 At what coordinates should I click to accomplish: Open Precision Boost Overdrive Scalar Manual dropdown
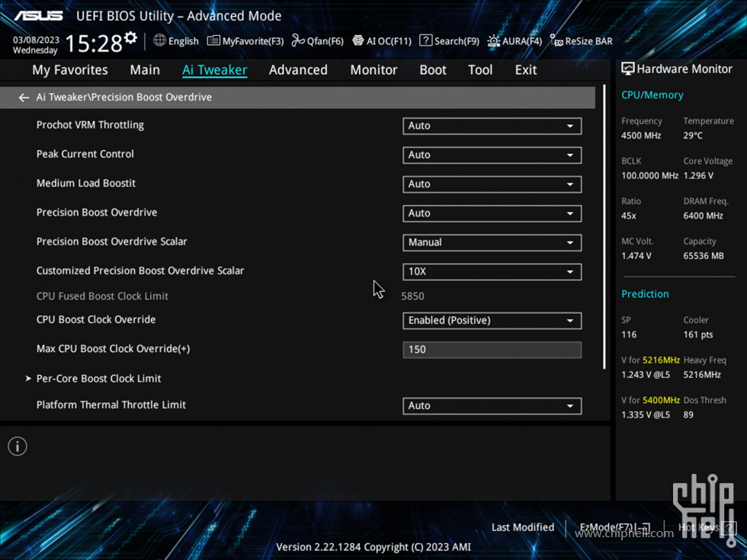click(x=492, y=242)
